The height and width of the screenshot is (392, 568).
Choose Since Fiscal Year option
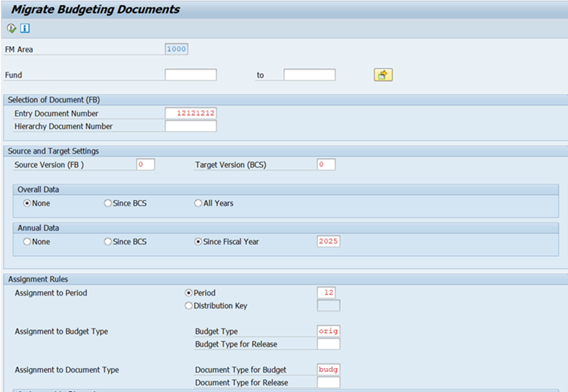click(198, 242)
